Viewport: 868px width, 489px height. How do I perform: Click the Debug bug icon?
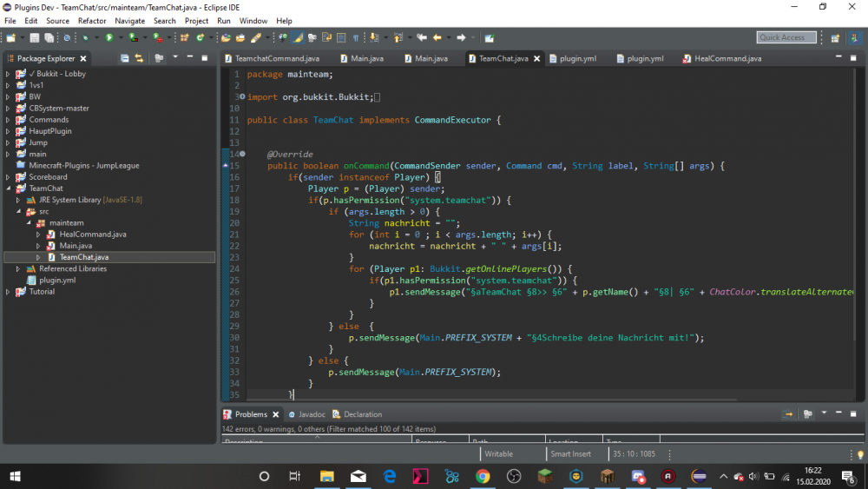[x=85, y=37]
